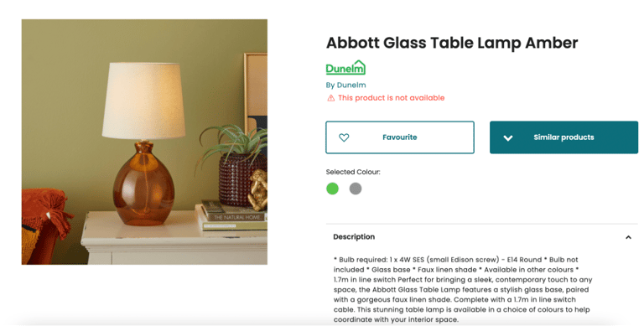Collapse the Description section using its arrow
The image size is (644, 326).
tap(628, 237)
